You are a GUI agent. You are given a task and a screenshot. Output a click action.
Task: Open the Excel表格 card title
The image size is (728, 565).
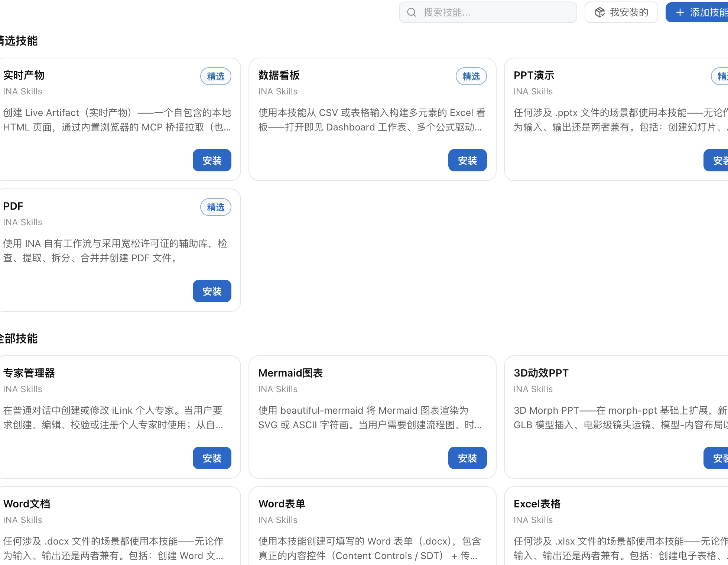coord(537,504)
